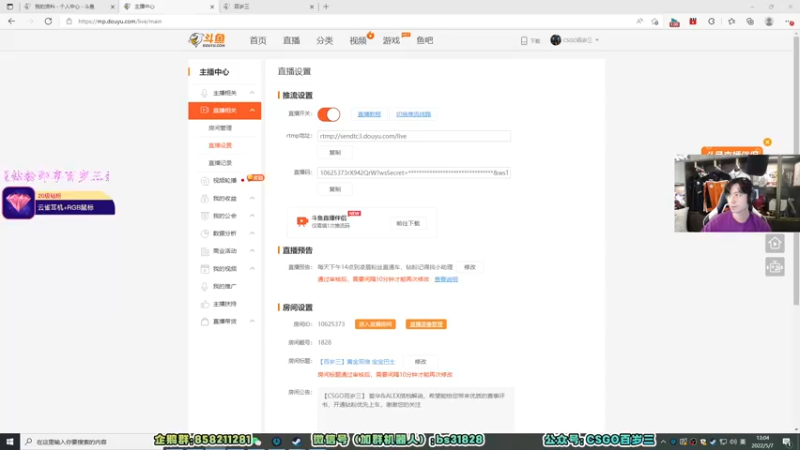Click the floating home icon at right
The width and height of the screenshot is (800, 450).
(x=774, y=243)
